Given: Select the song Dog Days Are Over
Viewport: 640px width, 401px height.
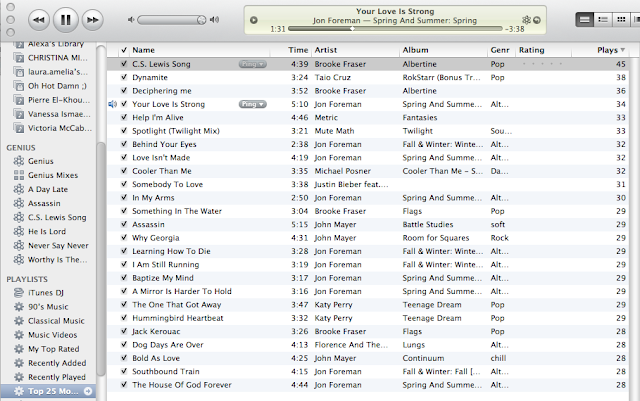Looking at the screenshot, I should tap(168, 345).
